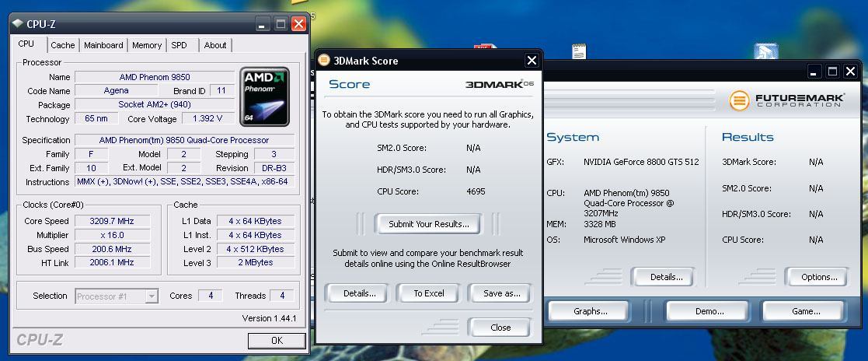The width and height of the screenshot is (868, 361).
Task: Click the GFX value NVIDIA GeForce 8800 GTS 512
Action: click(x=641, y=162)
